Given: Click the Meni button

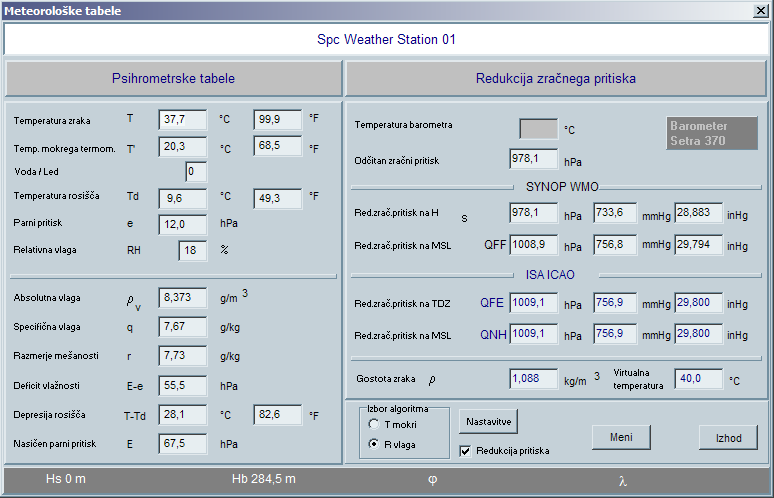Looking at the screenshot, I should [x=621, y=437].
